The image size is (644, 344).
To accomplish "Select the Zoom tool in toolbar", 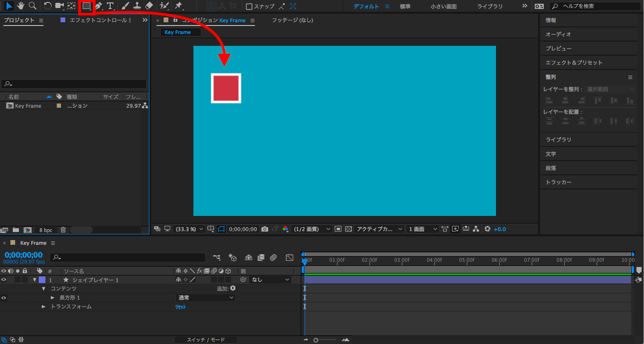I will 32,6.
